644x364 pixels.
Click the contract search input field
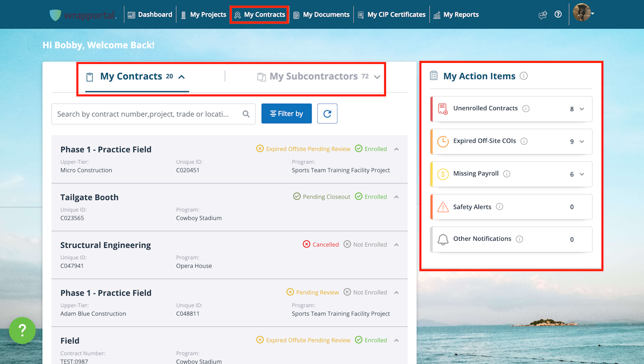point(143,114)
